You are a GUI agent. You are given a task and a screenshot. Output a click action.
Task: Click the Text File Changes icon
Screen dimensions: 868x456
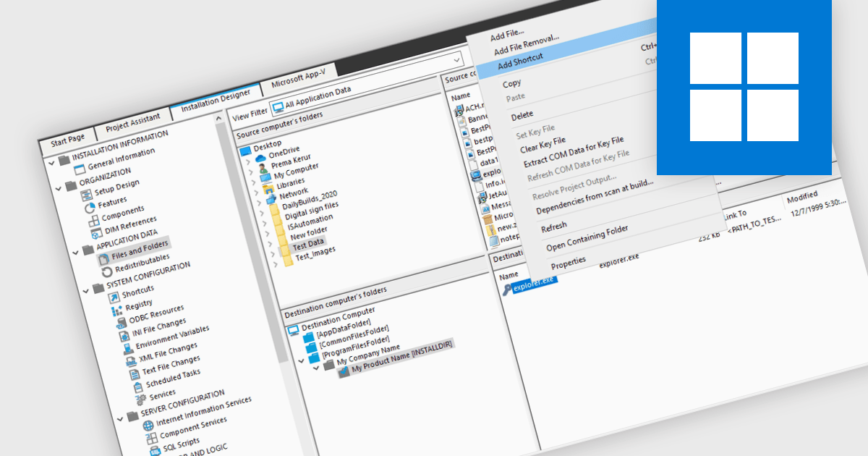click(x=134, y=374)
